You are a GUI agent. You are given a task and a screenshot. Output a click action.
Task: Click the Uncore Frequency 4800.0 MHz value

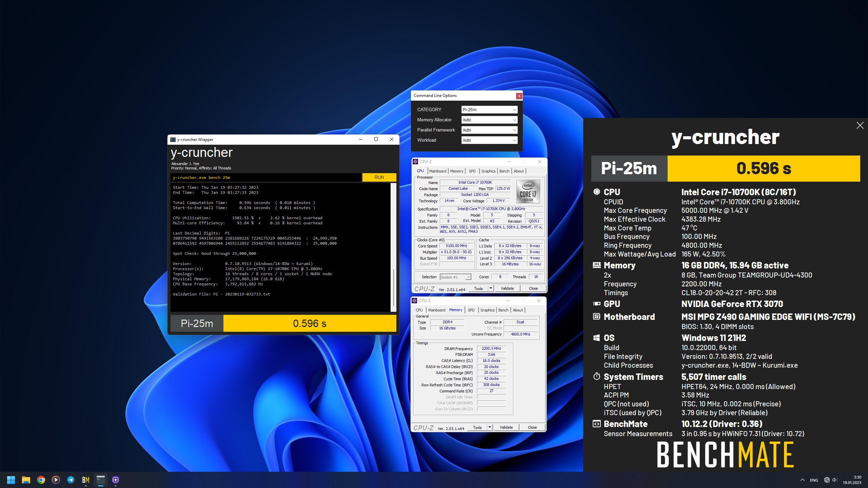(x=520, y=334)
